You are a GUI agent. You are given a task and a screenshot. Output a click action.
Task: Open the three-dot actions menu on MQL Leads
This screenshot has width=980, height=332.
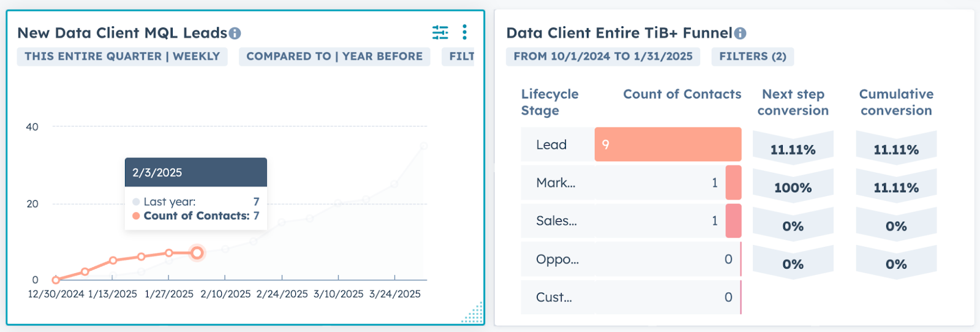465,32
